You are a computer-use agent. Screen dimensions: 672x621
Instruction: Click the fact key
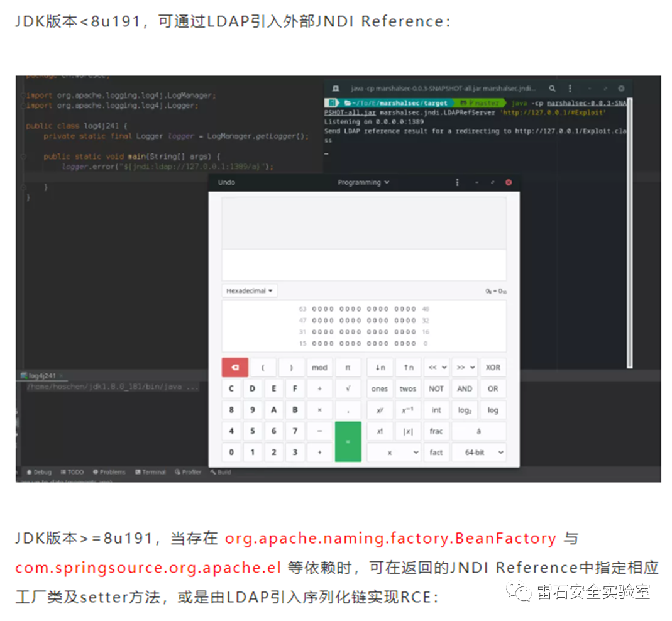[436, 452]
